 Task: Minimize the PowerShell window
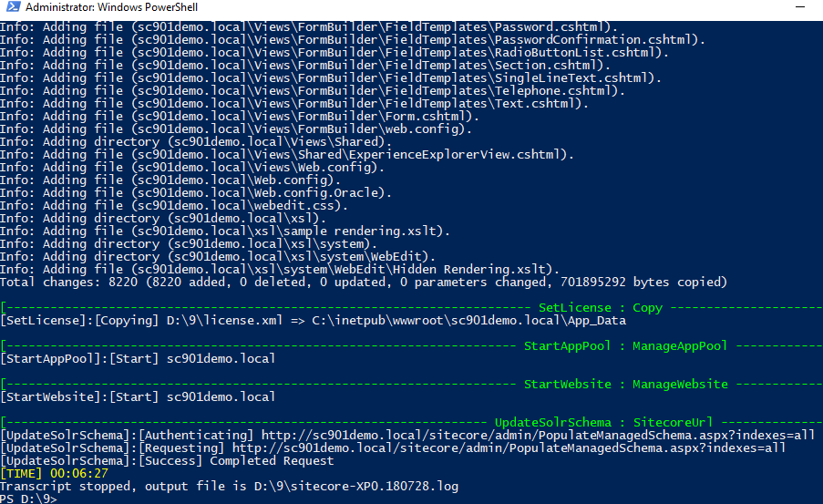point(800,6)
